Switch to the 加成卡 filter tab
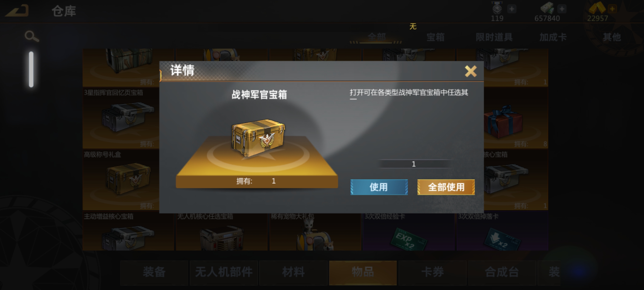 tap(553, 37)
